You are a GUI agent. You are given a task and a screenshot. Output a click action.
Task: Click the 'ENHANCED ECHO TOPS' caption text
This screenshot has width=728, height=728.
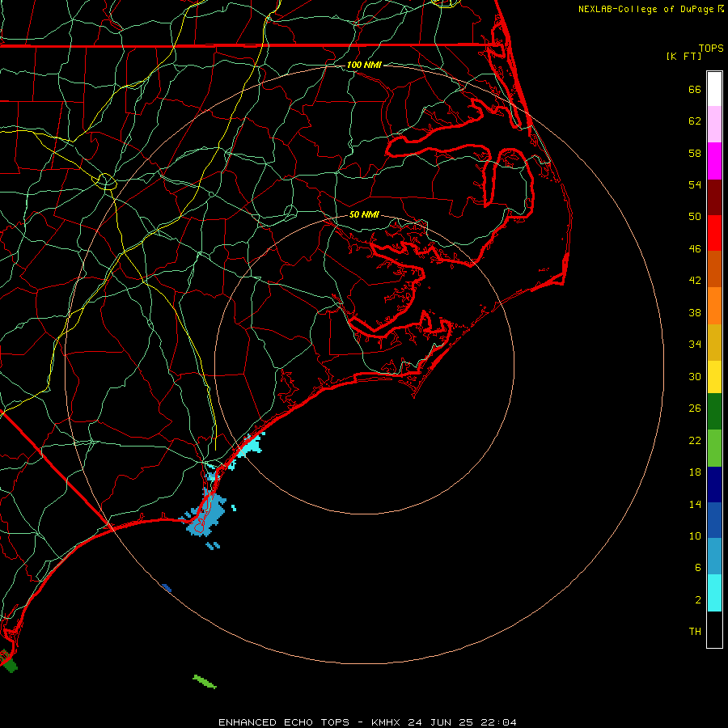pos(284,722)
